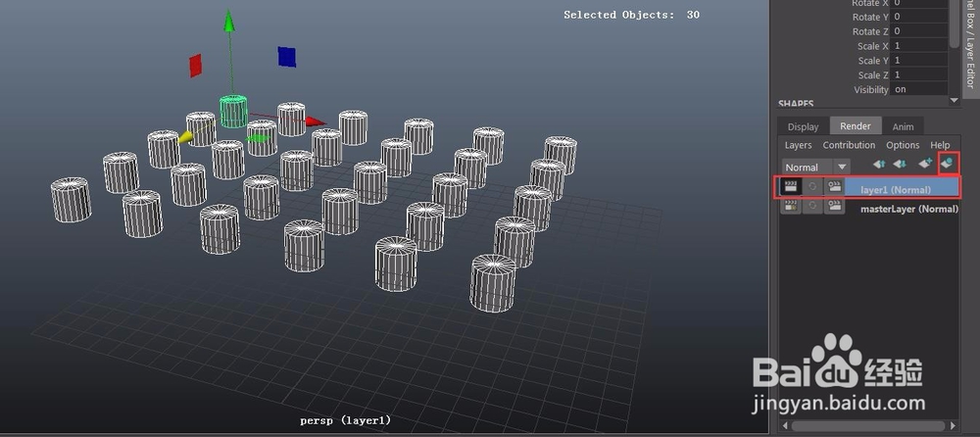Select the Scale X channel label
Screen dimensions: 980x437
(872, 46)
